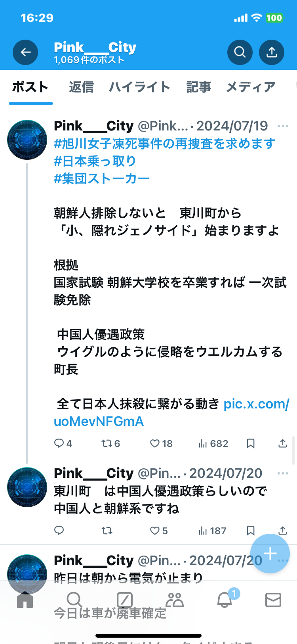Open notifications bell in bottom bar

[225, 600]
